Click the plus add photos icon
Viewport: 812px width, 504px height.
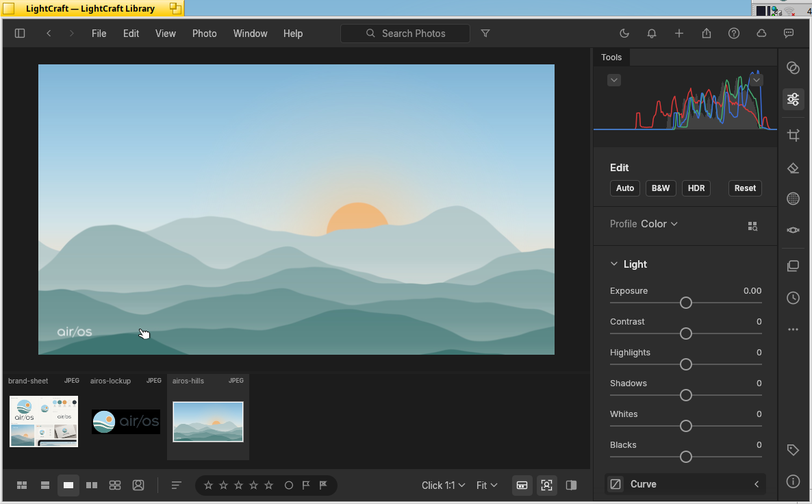coord(679,33)
